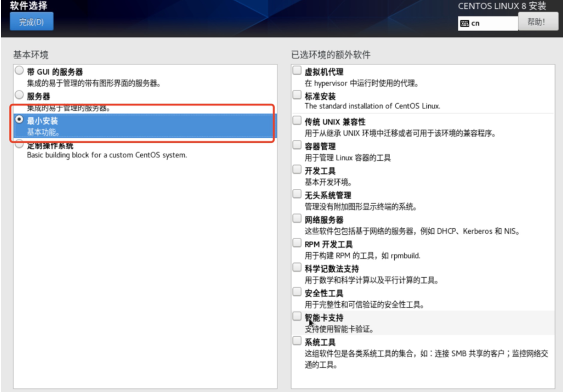The width and height of the screenshot is (563, 392).
Task: Toggle the 无头系统管理 checkbox
Action: (x=297, y=194)
